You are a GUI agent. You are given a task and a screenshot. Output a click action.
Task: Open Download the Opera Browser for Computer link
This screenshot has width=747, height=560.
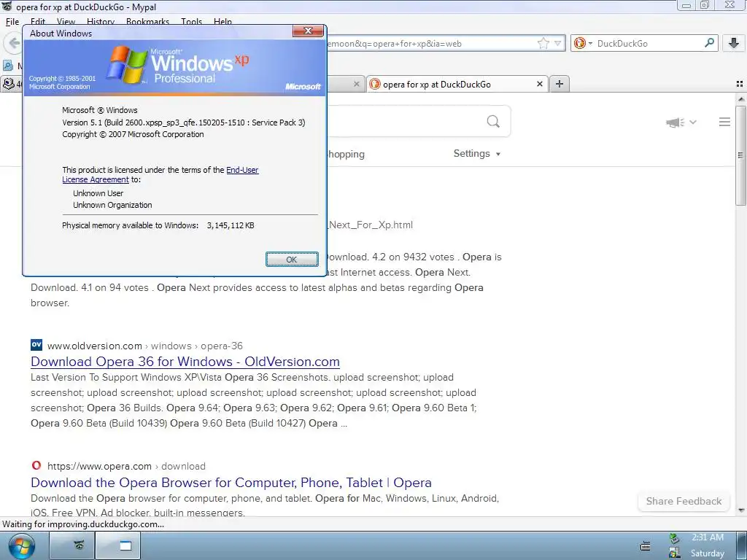tap(231, 483)
